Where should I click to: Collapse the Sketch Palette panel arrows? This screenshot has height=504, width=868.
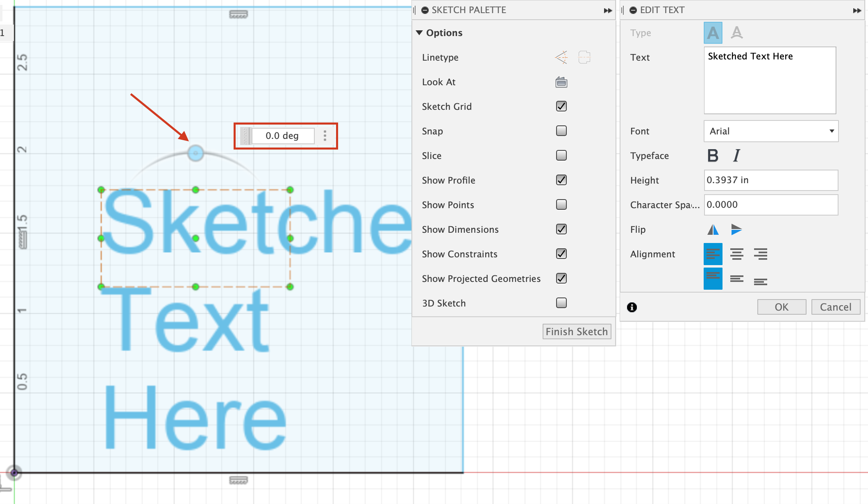608,10
